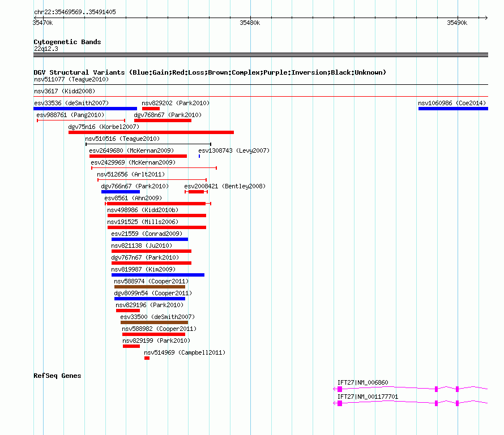Click the esv2649680 (McKernan2009) red bar
Screen dimensions: 504x435
tap(138, 156)
